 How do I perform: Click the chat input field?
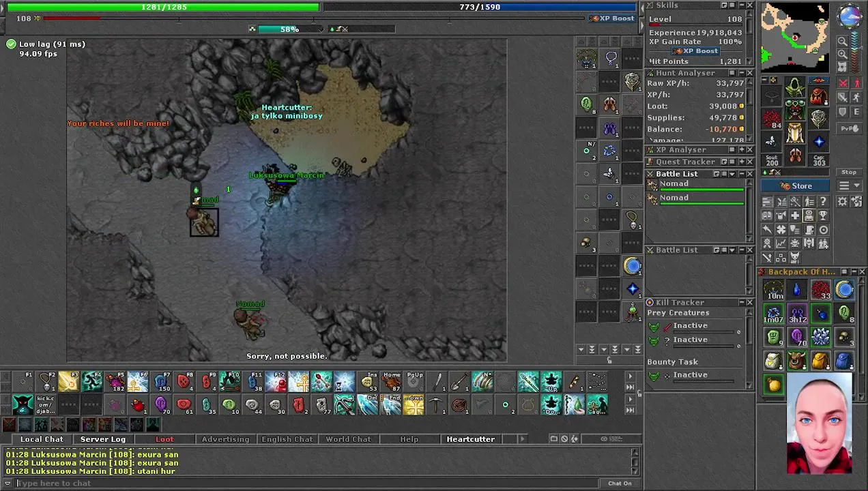(x=307, y=483)
